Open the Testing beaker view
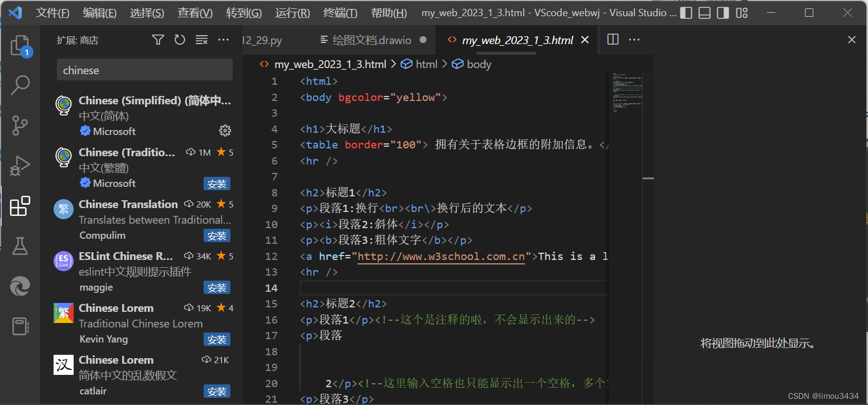The image size is (868, 405). pos(20,246)
